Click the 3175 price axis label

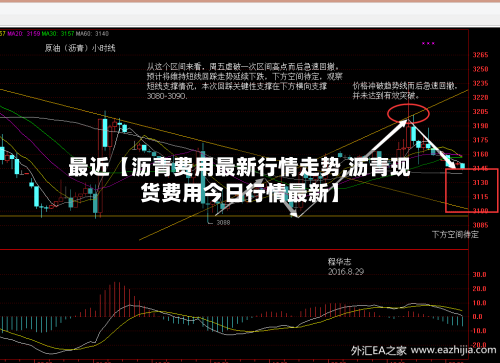pos(480,140)
